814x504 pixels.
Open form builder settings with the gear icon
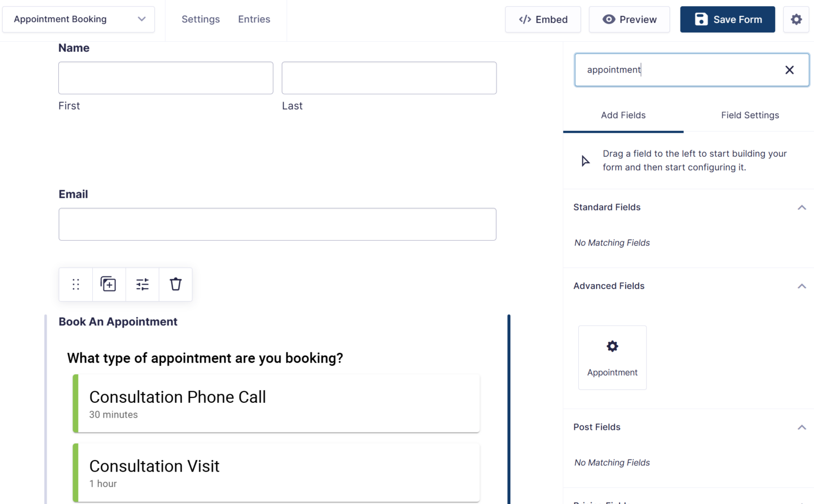pyautogui.click(x=796, y=19)
